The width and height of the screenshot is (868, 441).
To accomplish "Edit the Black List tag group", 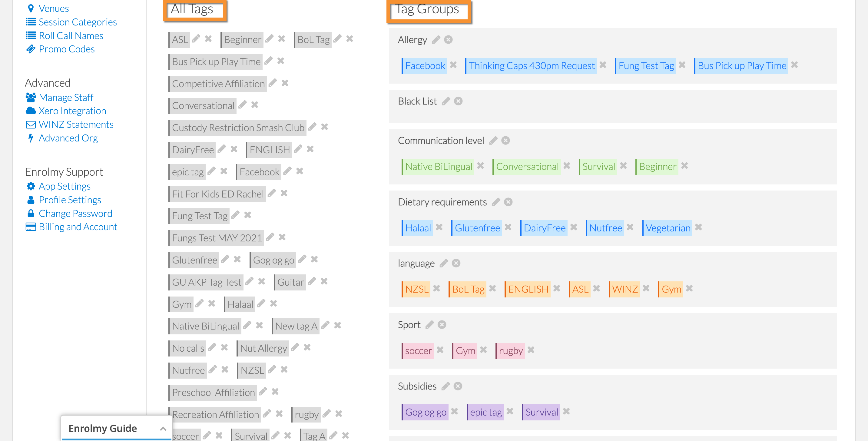I will click(446, 101).
